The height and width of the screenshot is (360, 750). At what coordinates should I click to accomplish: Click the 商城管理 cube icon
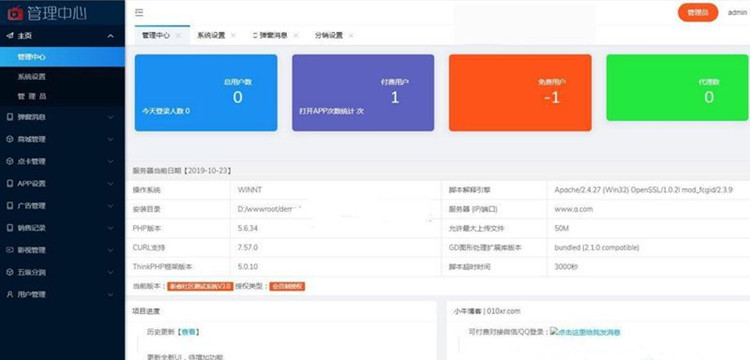coord(10,139)
